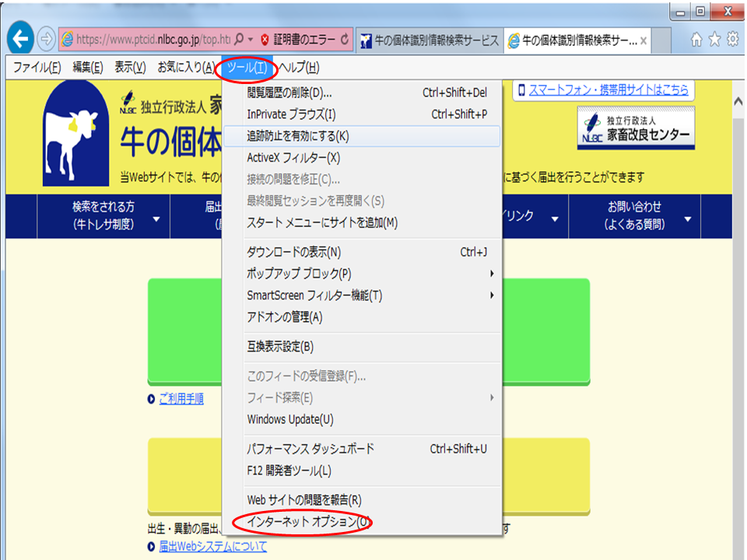747x560 pixels.
Task: Open the 表示(V) menu
Action: 130,68
